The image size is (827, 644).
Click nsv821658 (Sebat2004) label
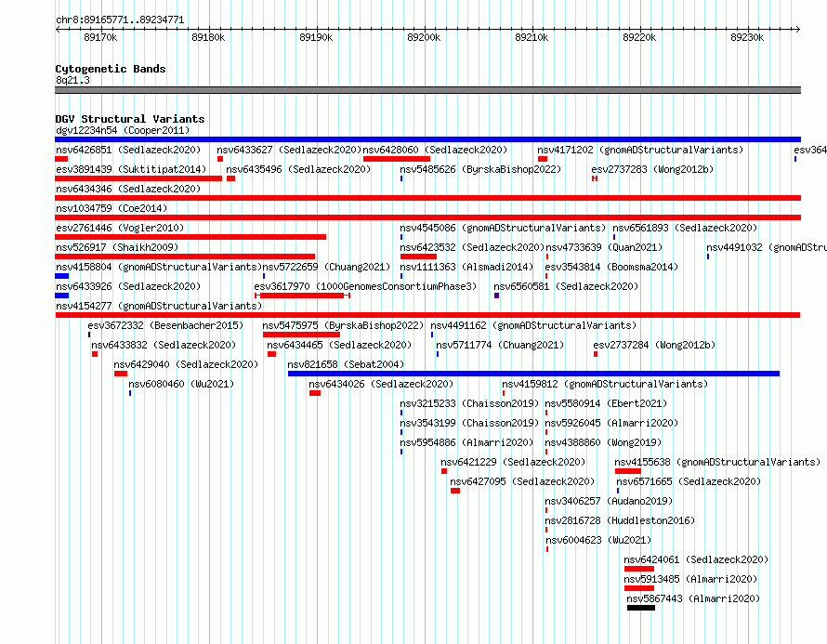click(x=346, y=364)
